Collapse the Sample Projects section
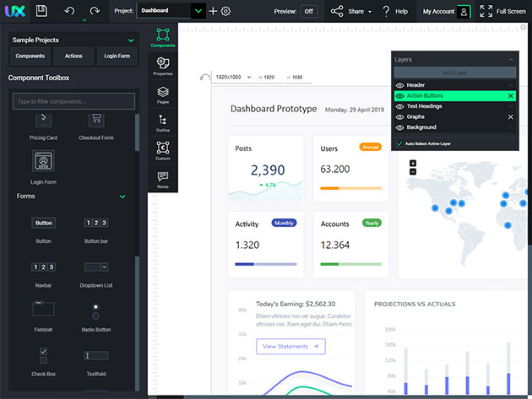The width and height of the screenshot is (532, 399). click(131, 40)
